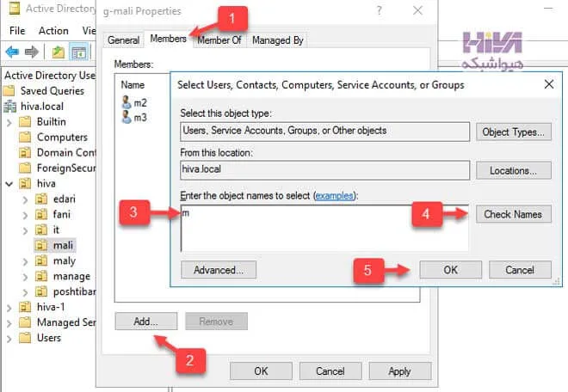Screen dimensions: 568x392
Task: Click the Name column header in Members list
Action: (133, 85)
